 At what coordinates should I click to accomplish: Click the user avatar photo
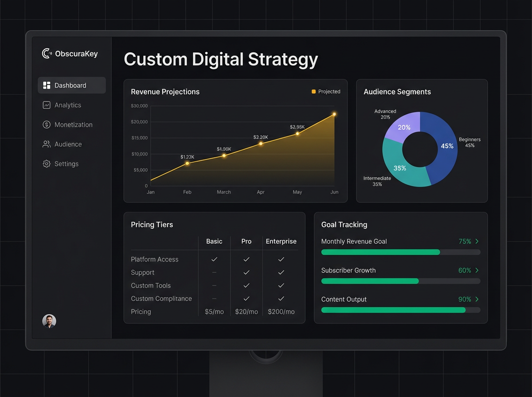tap(49, 321)
